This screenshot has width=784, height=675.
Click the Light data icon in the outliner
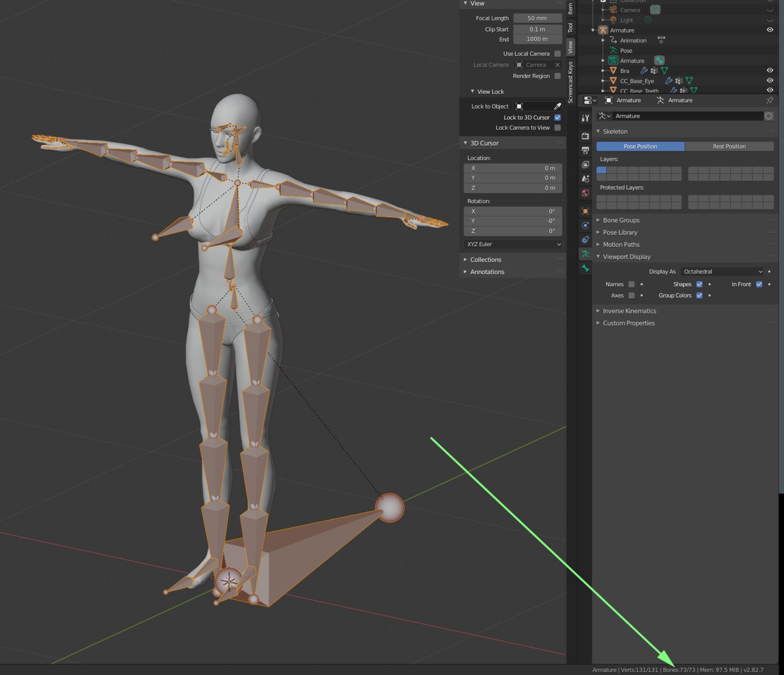point(648,20)
